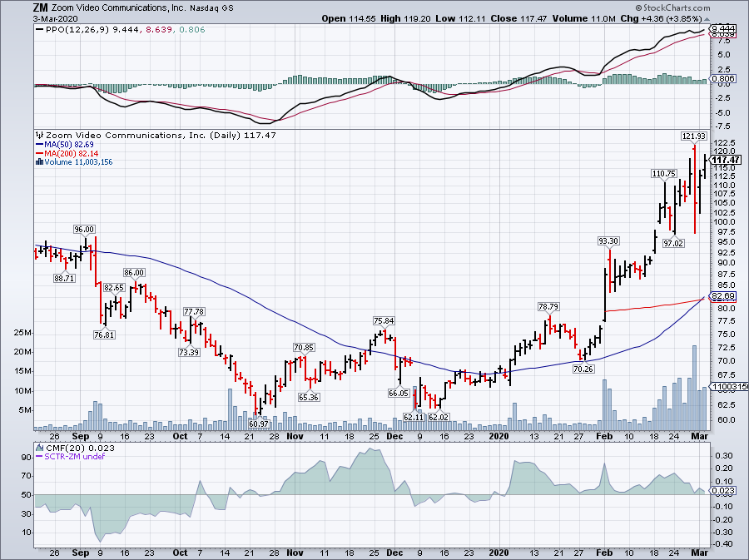This screenshot has width=749, height=560.
Task: Click the 82.69 moving average tag on the right axis
Action: [x=723, y=296]
